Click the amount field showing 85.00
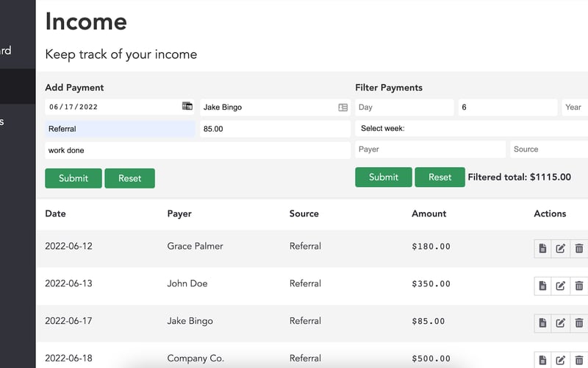The width and height of the screenshot is (588, 368). (x=275, y=129)
